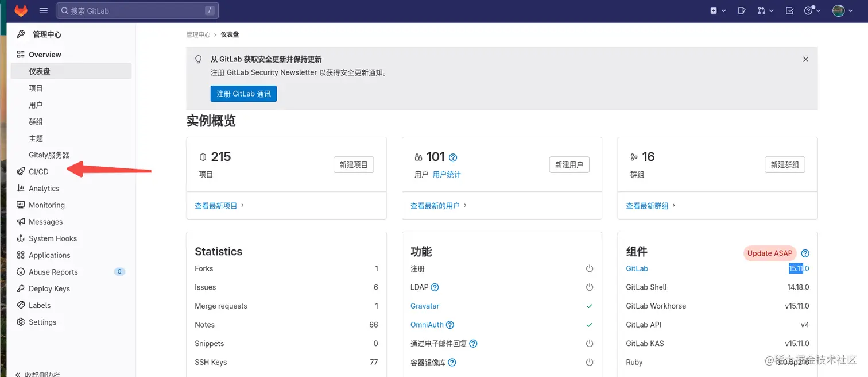Dismiss the security newsletter banner

tap(805, 59)
